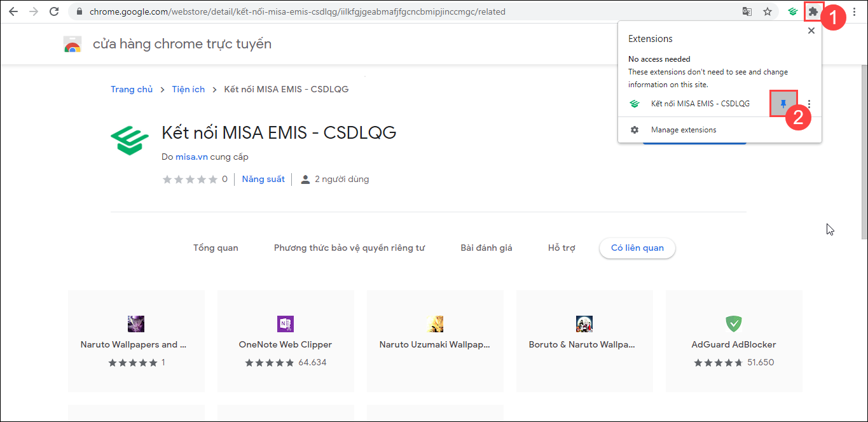Open the Boruto & Naruto Wallpa... card
Viewport: 868px width, 422px height.
584,341
